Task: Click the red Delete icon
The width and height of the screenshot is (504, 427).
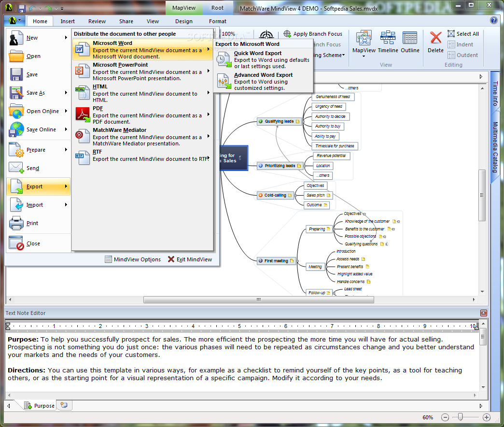Action: [435, 38]
